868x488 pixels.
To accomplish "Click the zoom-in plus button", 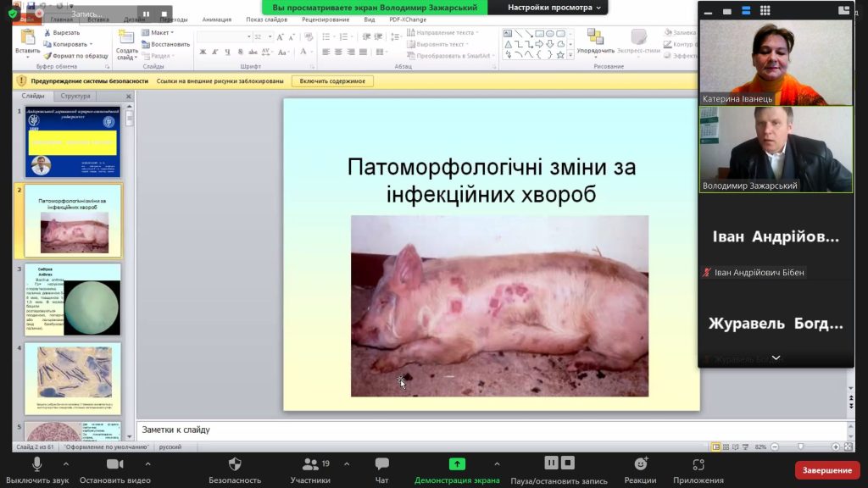I will (x=835, y=447).
